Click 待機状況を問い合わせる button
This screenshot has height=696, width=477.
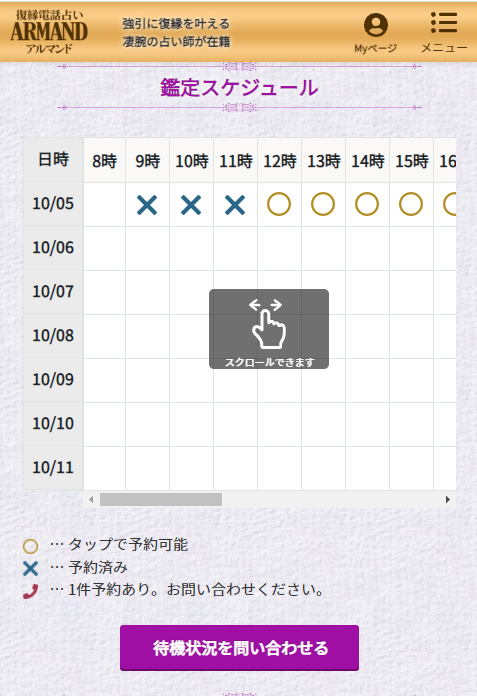pos(240,648)
